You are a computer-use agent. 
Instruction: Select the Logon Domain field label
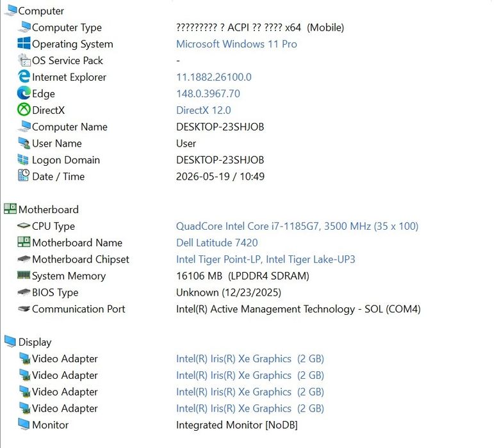click(x=66, y=160)
